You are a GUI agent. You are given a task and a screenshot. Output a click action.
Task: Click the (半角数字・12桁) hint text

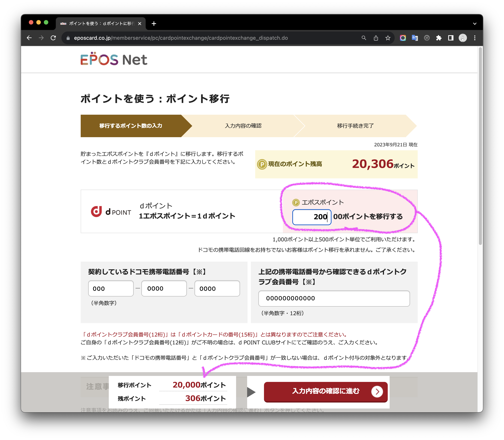pos(283,313)
